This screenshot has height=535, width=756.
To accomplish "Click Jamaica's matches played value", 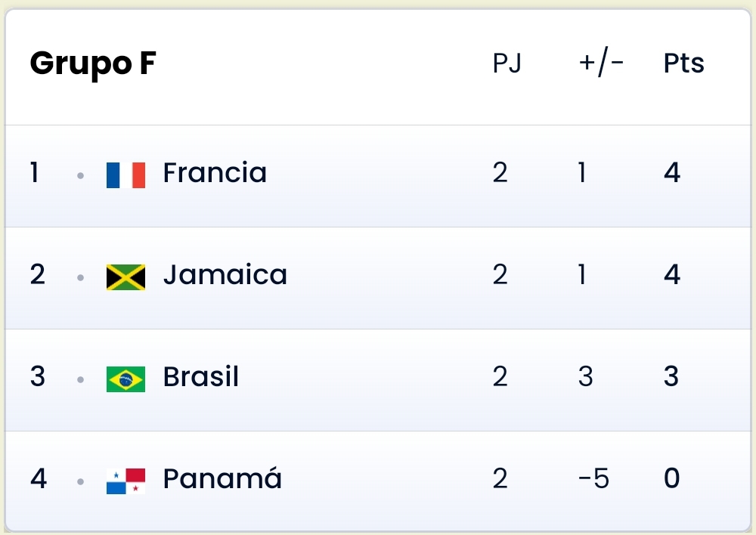I will (x=500, y=275).
